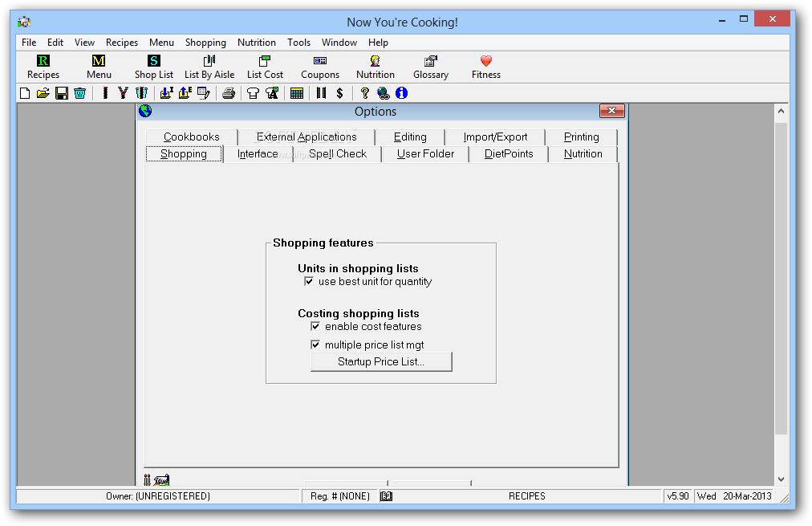Click the Startup Price List button

point(381,361)
